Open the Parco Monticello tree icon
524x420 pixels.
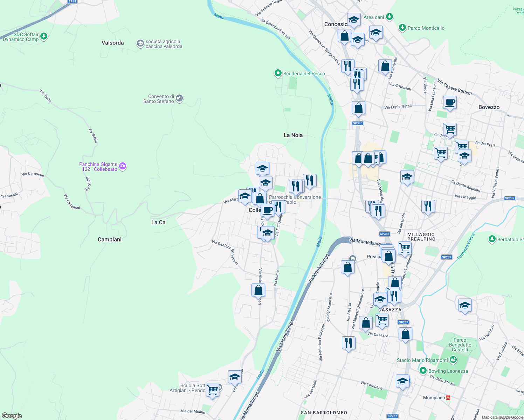pyautogui.click(x=402, y=28)
